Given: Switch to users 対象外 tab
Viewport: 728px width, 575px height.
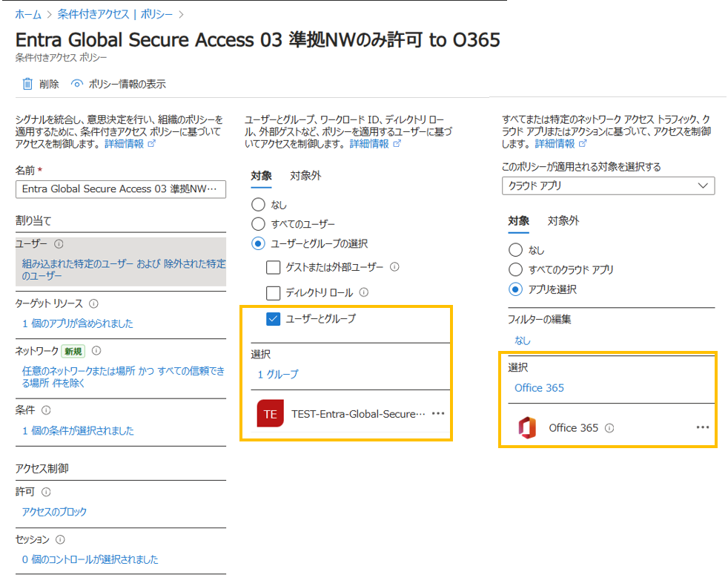Looking at the screenshot, I should tap(305, 176).
